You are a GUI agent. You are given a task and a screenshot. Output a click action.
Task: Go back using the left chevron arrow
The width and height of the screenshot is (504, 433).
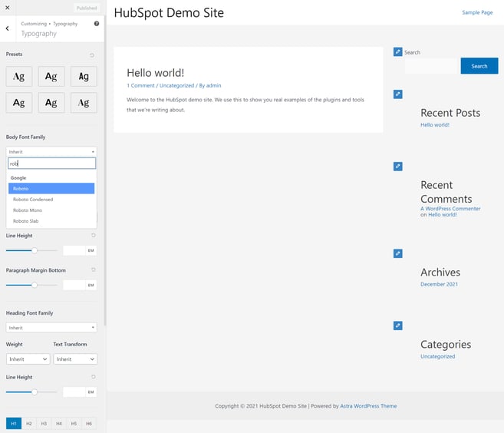tap(8, 28)
